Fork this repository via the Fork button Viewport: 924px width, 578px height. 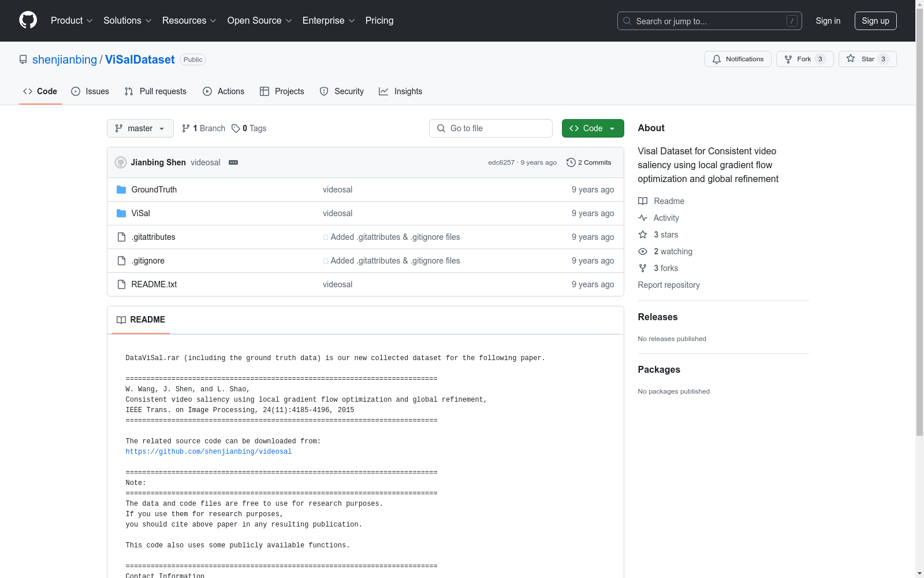click(804, 59)
